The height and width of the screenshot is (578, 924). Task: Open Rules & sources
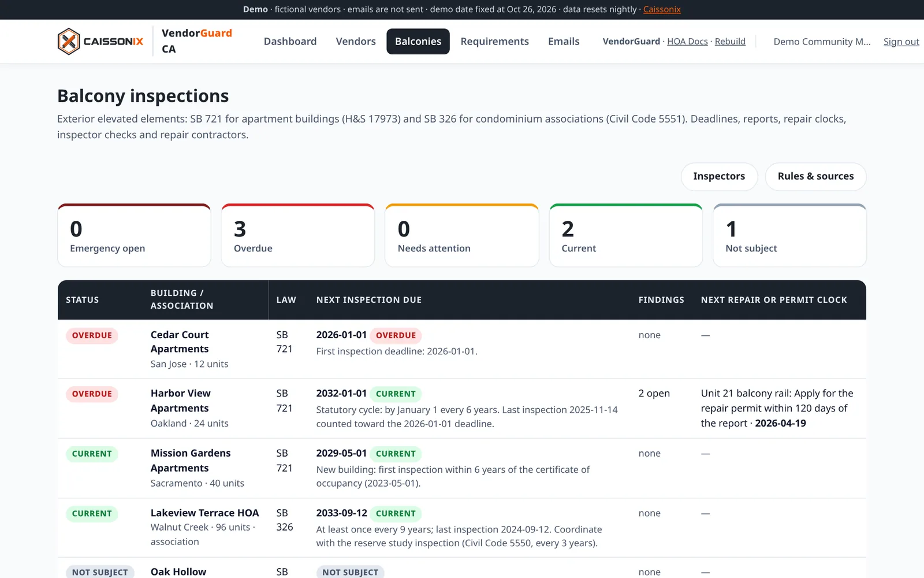[815, 176]
